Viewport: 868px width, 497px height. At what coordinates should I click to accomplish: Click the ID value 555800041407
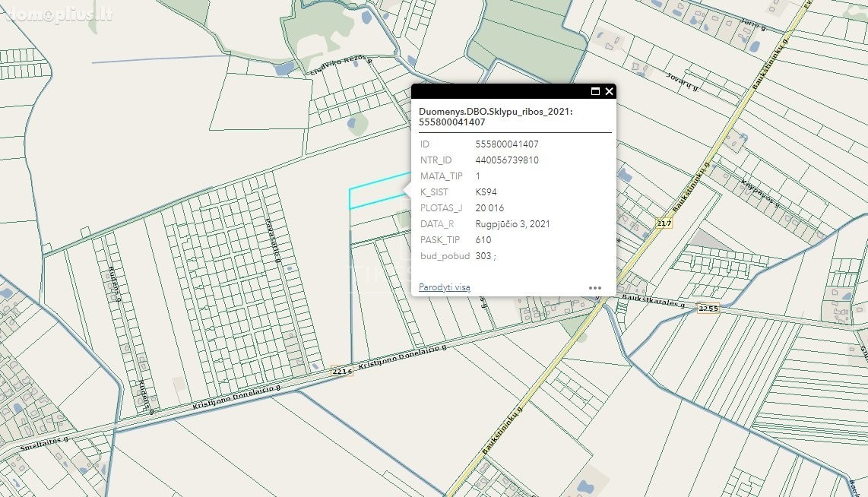click(x=506, y=144)
